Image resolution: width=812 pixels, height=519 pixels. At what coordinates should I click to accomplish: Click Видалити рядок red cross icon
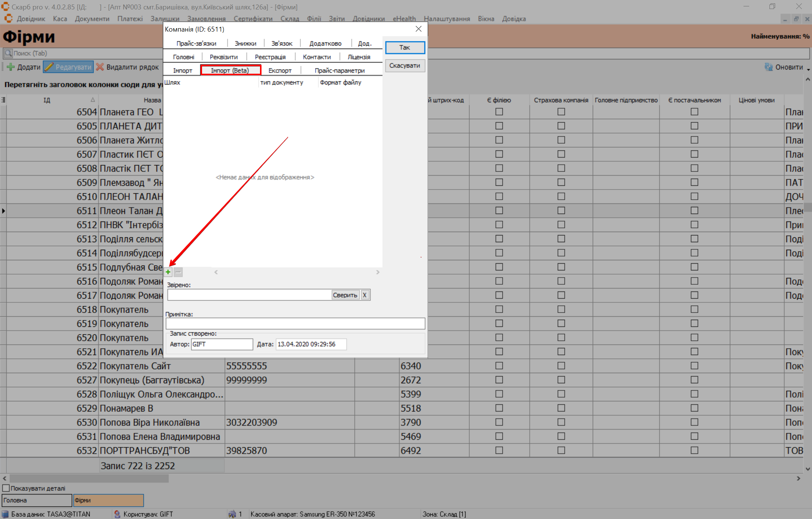pyautogui.click(x=100, y=67)
